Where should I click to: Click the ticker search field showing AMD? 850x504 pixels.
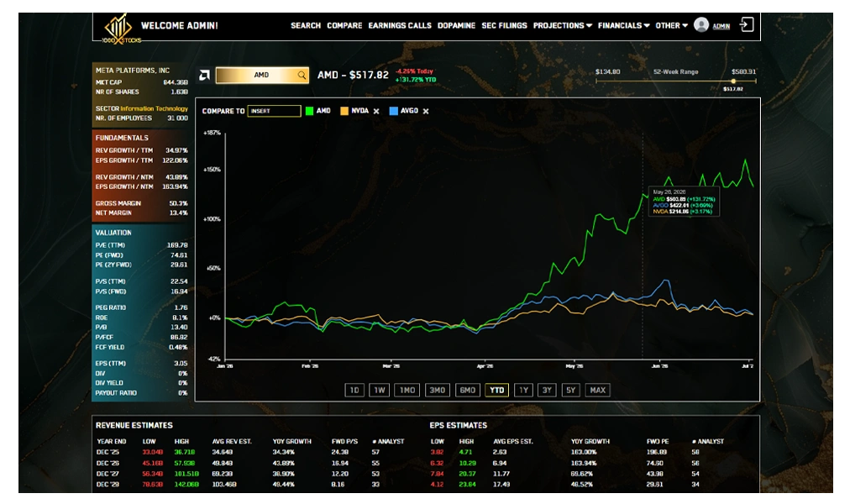[262, 76]
